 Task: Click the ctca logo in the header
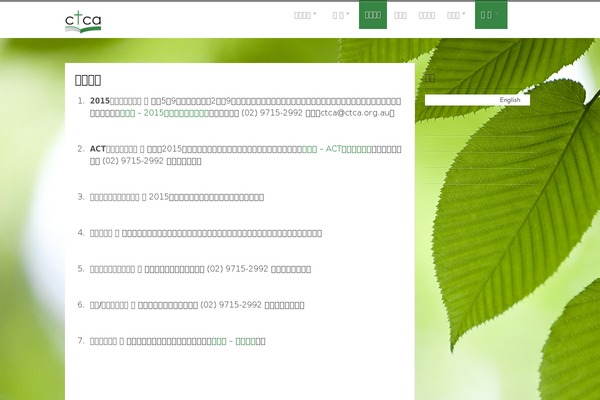83,21
